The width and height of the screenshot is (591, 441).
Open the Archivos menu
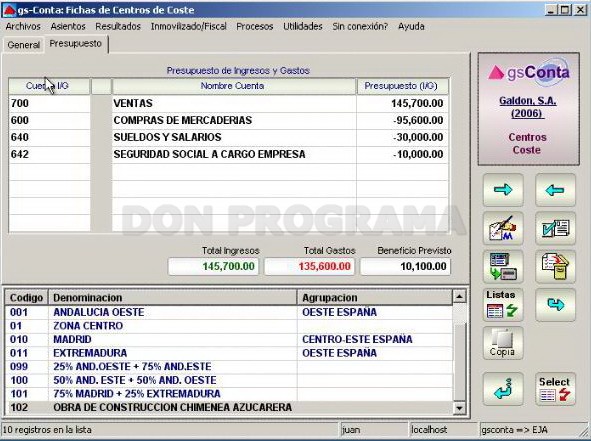point(23,26)
